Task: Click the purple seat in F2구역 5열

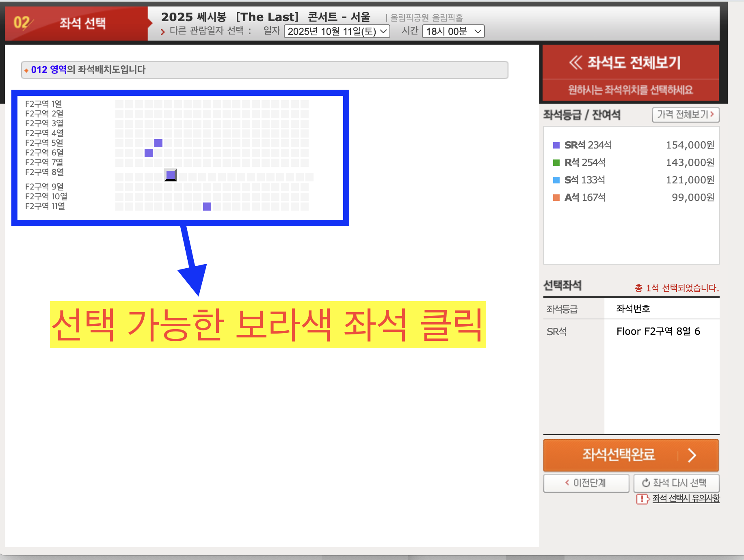Action: coord(158,143)
